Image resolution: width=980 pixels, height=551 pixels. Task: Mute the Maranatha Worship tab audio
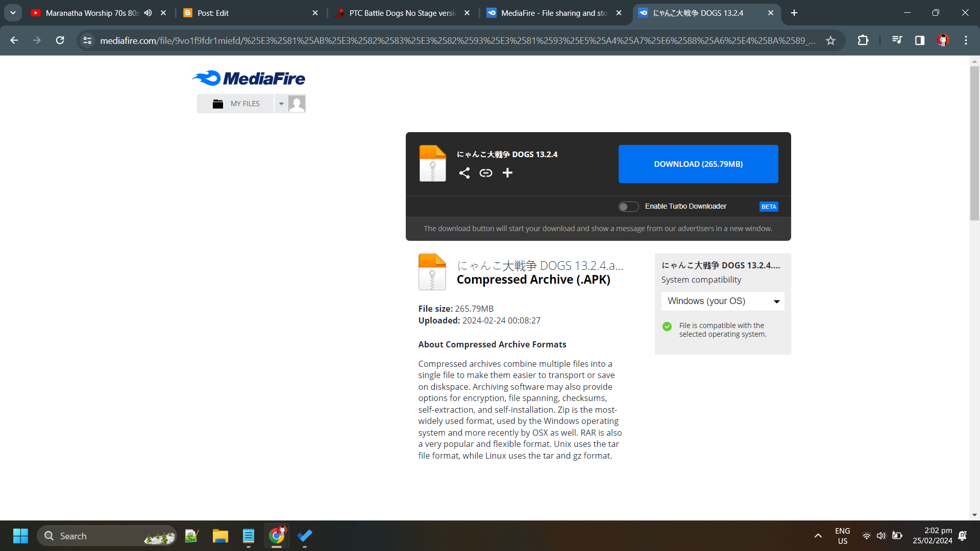(x=148, y=13)
